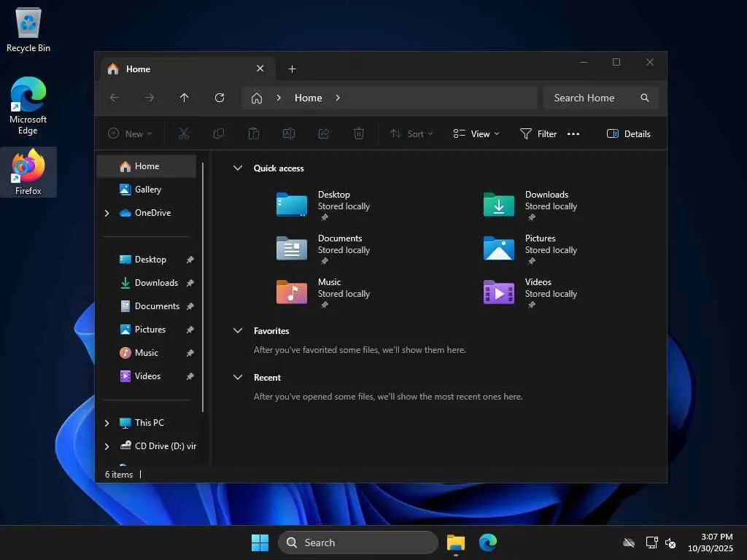This screenshot has height=560, width=747.
Task: Open the Videos folder in Quick access
Action: pyautogui.click(x=499, y=292)
